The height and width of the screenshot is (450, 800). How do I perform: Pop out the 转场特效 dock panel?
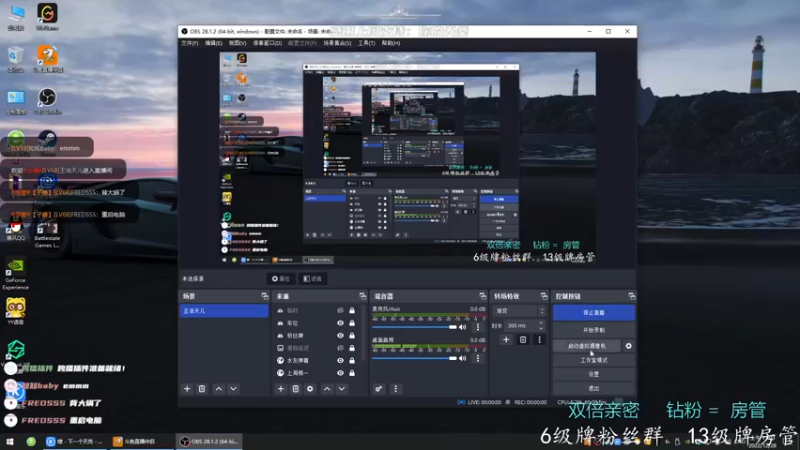[544, 296]
